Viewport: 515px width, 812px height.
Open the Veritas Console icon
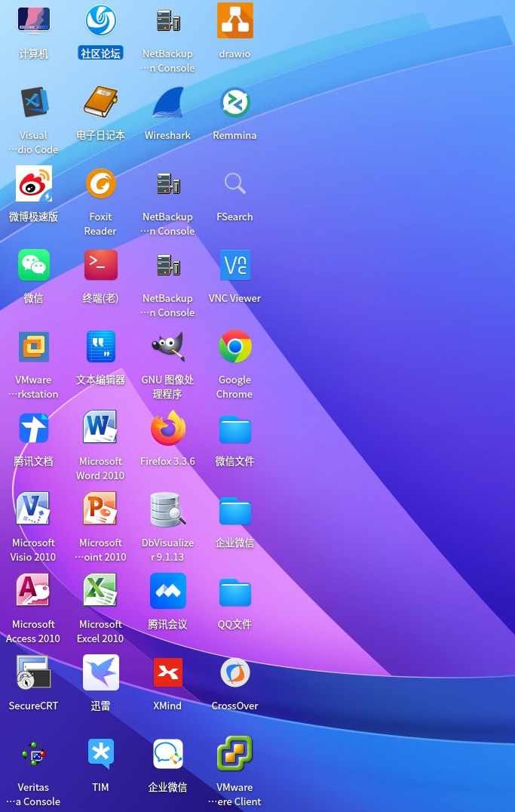34,754
